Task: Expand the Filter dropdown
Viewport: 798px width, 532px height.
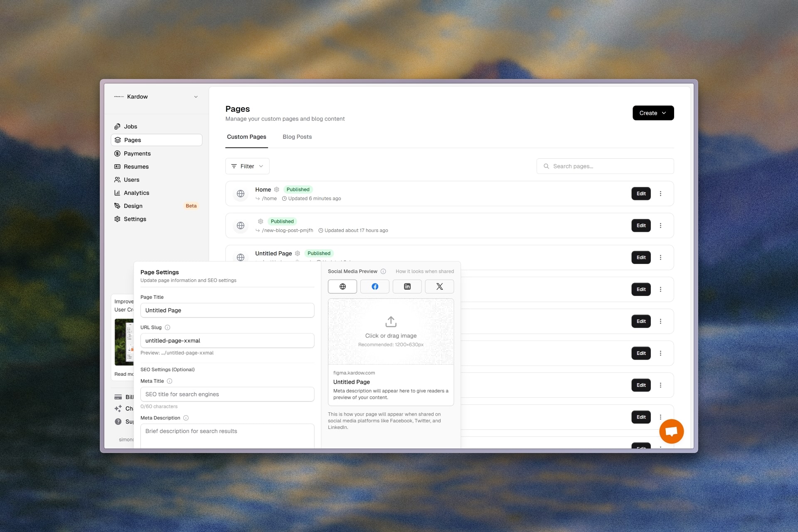Action: (x=247, y=166)
